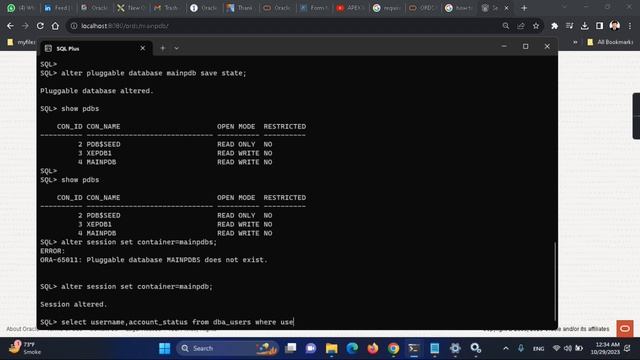The width and height of the screenshot is (640, 360).
Task: Go to the Chrome home page
Action: click(x=55, y=26)
